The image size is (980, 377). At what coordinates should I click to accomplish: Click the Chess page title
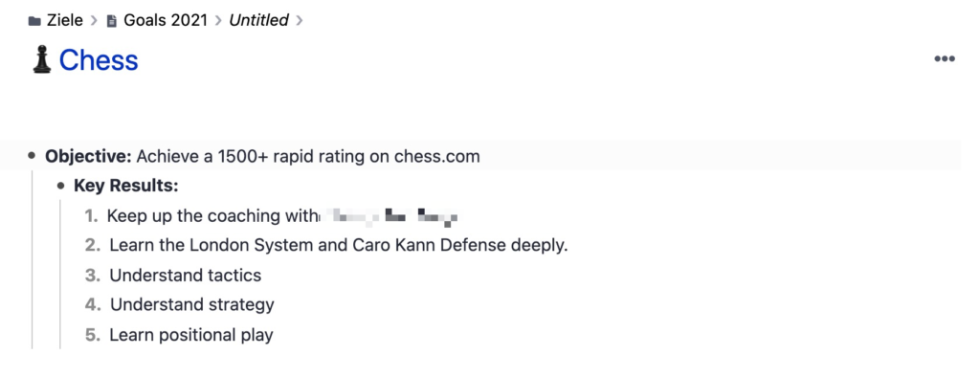coord(99,60)
